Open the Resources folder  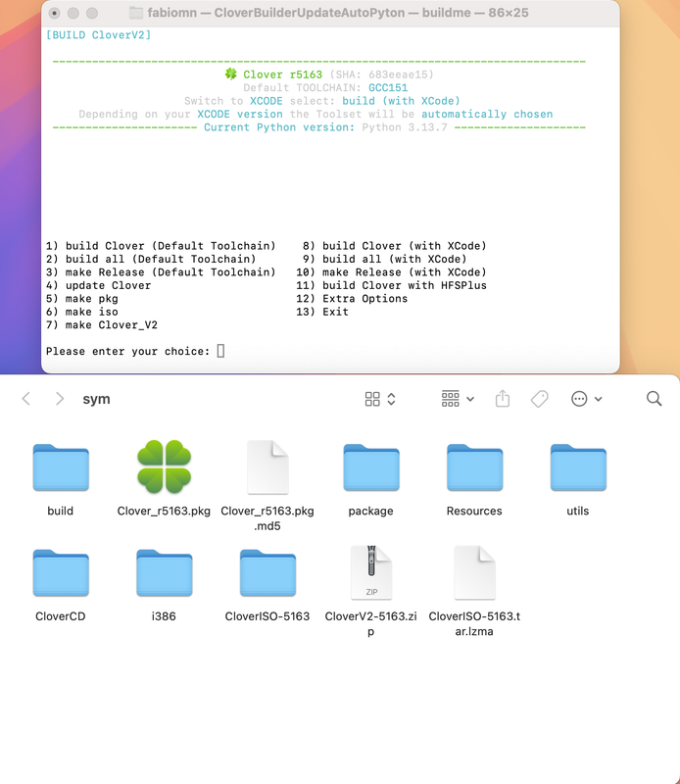(x=474, y=467)
